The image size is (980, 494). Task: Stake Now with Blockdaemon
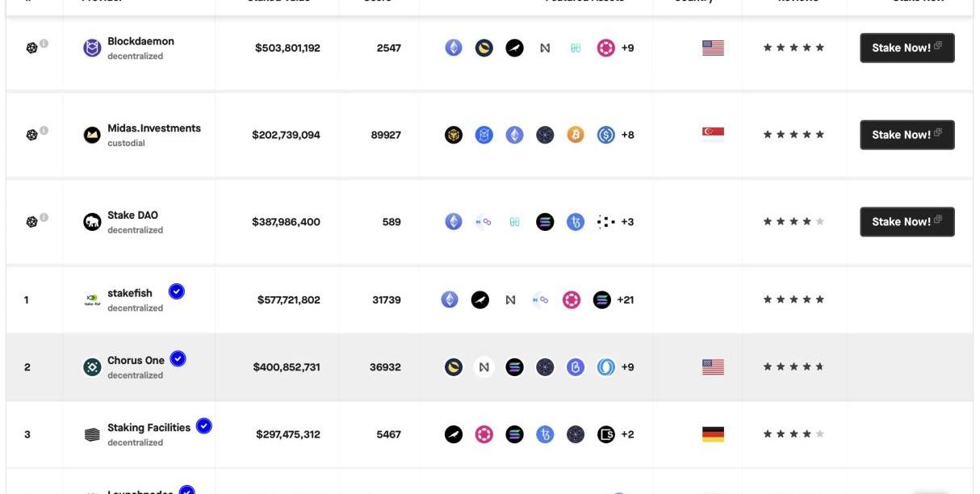pos(907,48)
